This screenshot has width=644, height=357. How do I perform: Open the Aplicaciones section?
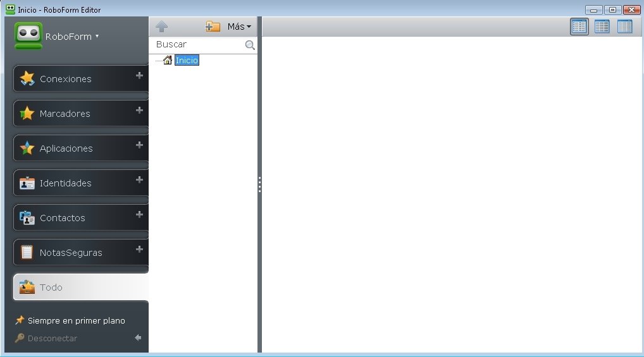[x=80, y=148]
